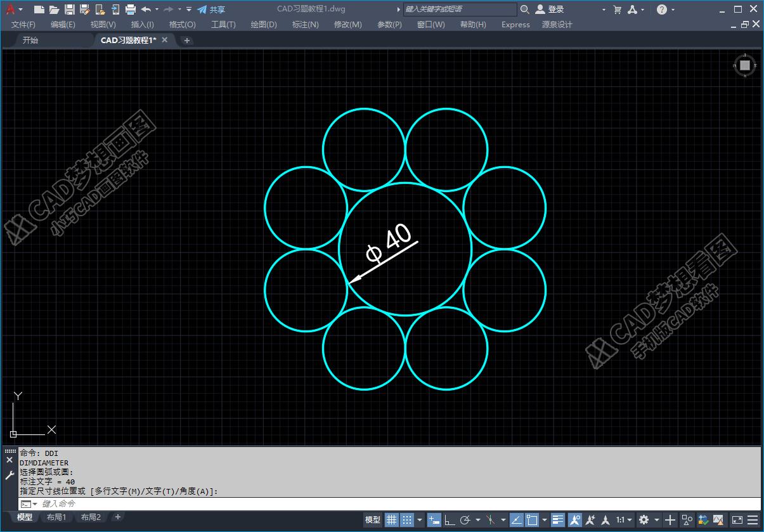Close the CAD习题教程1 drawing tab
Viewport: 764px width, 532px height.
(165, 40)
